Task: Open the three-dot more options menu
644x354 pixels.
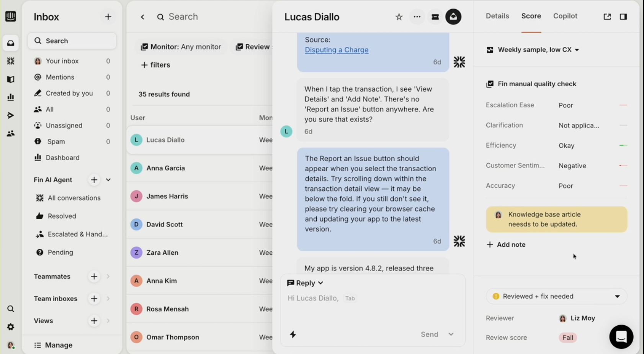Action: 417,17
